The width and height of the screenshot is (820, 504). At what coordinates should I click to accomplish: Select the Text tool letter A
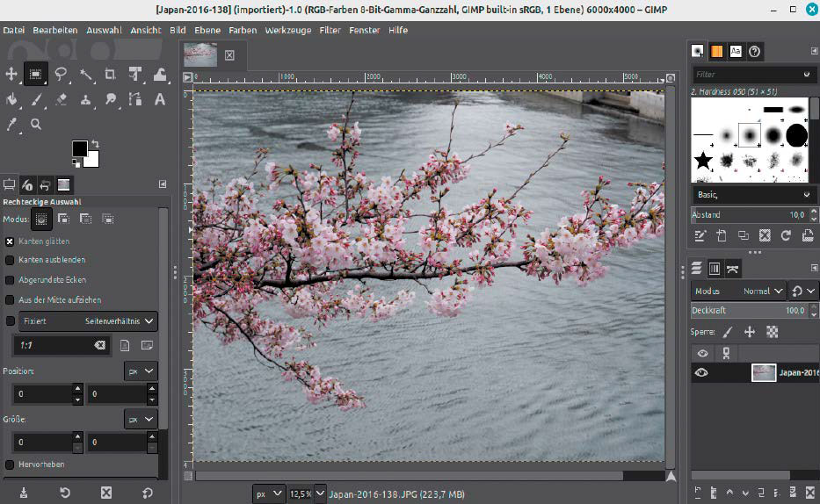(159, 99)
